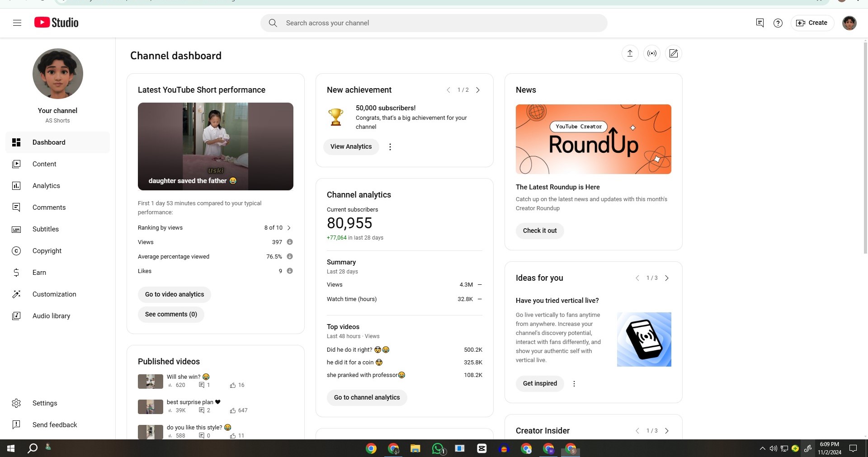Click the create post pencil icon
Screen dimensions: 868x457
674,53
